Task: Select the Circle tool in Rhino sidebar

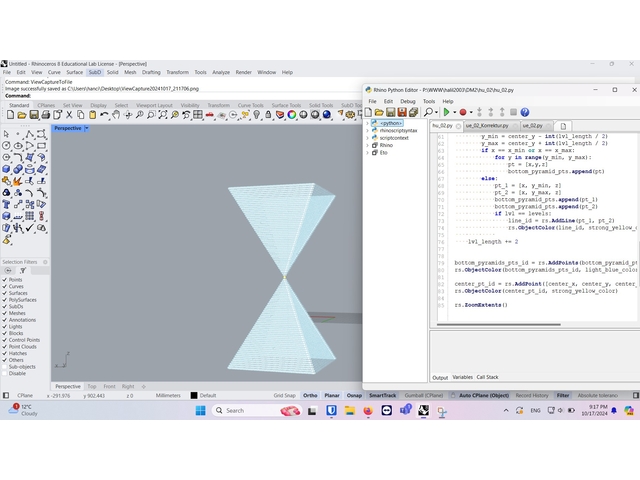Action: click(6, 146)
